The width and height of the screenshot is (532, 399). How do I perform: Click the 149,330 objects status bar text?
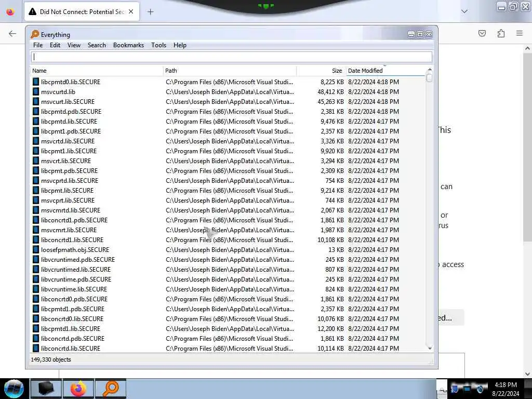click(x=51, y=360)
